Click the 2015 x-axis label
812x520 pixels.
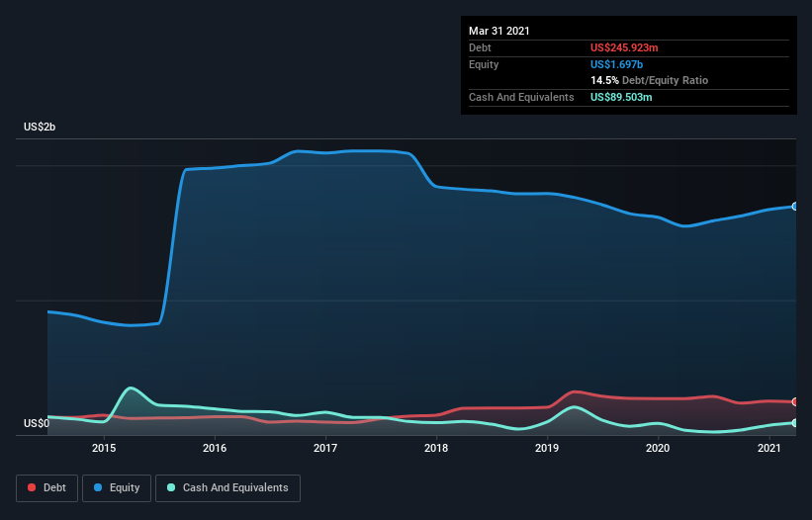[x=104, y=448]
